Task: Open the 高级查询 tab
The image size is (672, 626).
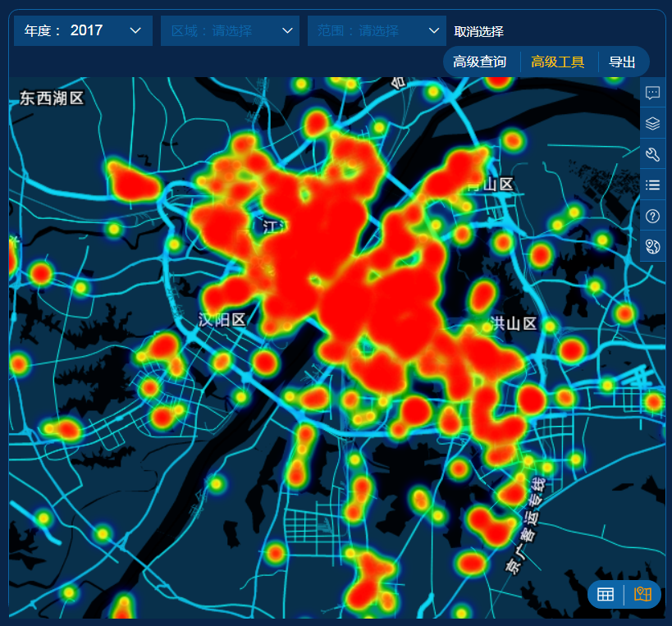Action: pos(479,62)
